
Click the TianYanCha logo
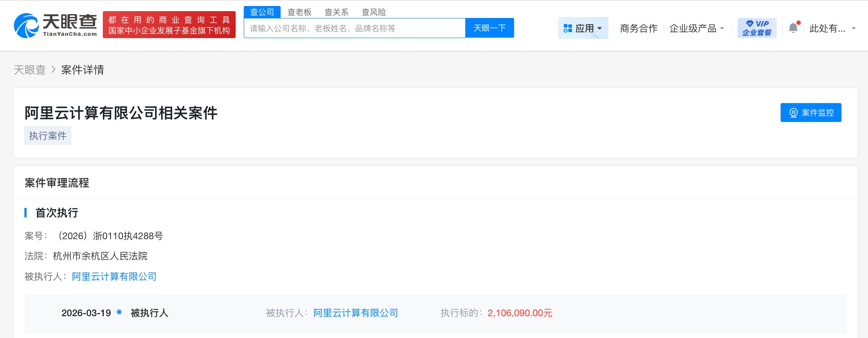(x=55, y=25)
